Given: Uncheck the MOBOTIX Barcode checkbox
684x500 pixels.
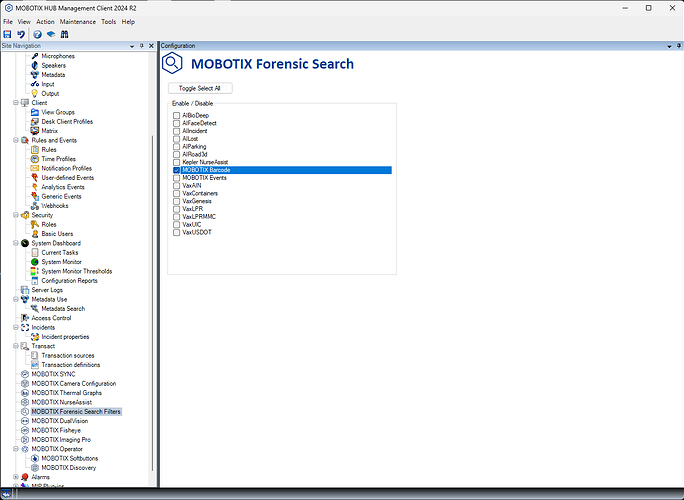Looking at the screenshot, I should 177,170.
